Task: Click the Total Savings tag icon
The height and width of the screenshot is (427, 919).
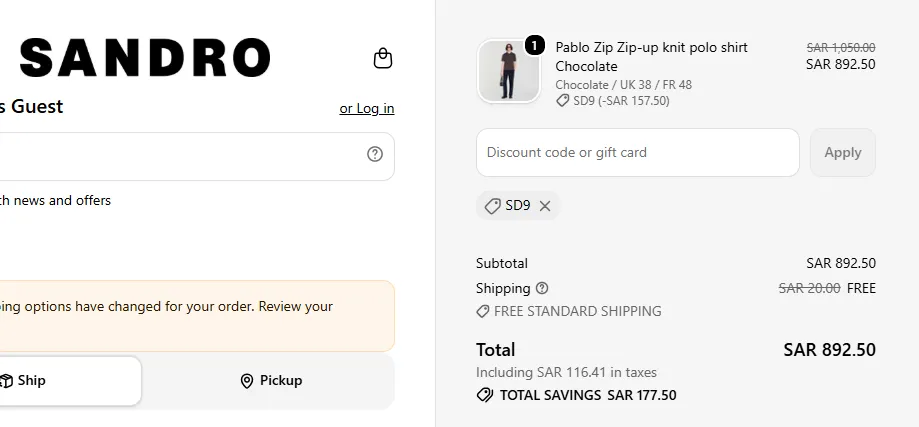Action: point(485,395)
